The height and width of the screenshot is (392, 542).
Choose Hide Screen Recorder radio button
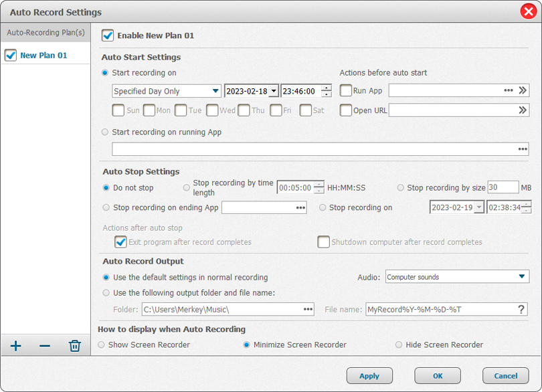[399, 345]
